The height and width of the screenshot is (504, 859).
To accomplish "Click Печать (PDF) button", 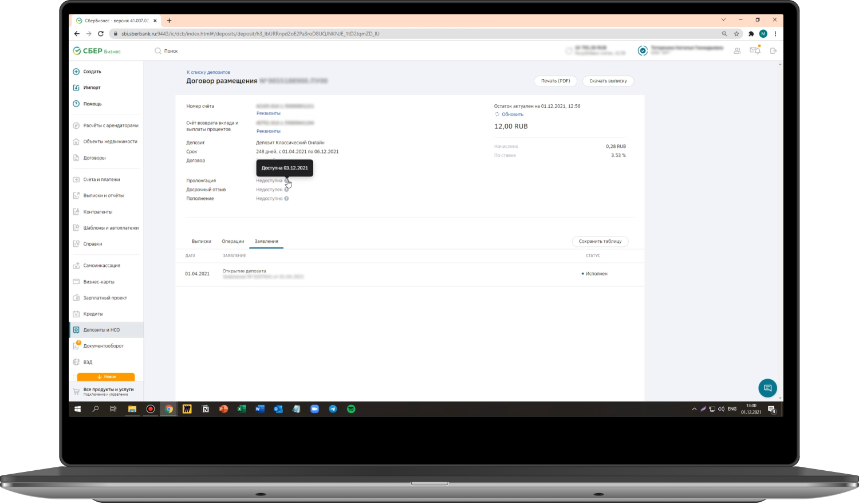I will click(555, 81).
